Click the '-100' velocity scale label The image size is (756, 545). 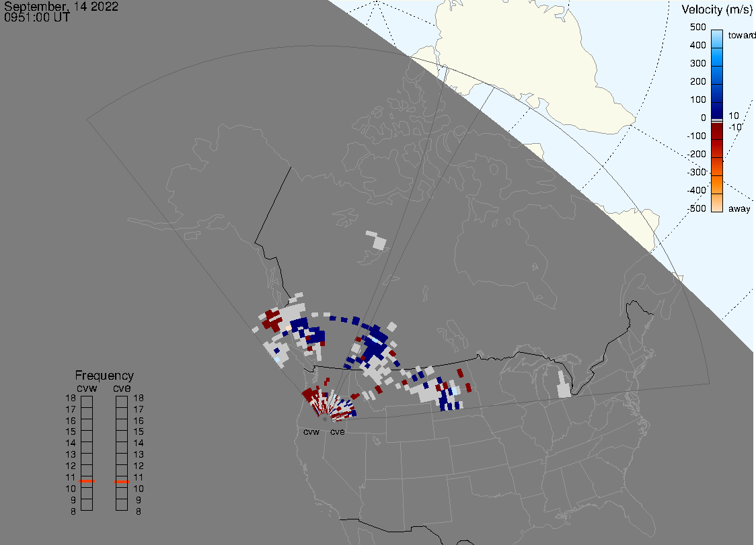(696, 136)
